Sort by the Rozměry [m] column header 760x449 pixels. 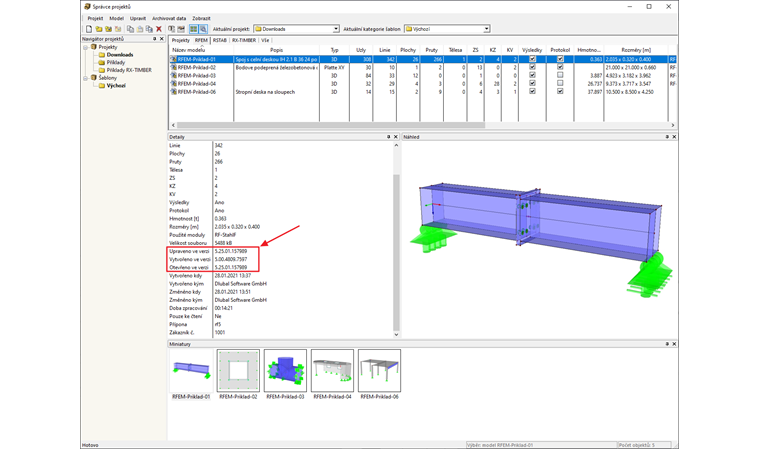[636, 50]
